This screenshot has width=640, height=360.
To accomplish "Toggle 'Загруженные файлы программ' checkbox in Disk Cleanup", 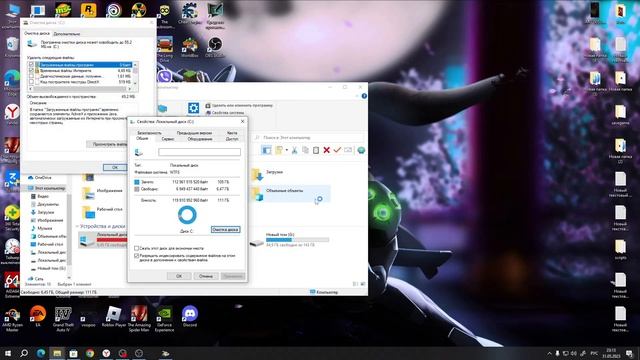I will 31,65.
